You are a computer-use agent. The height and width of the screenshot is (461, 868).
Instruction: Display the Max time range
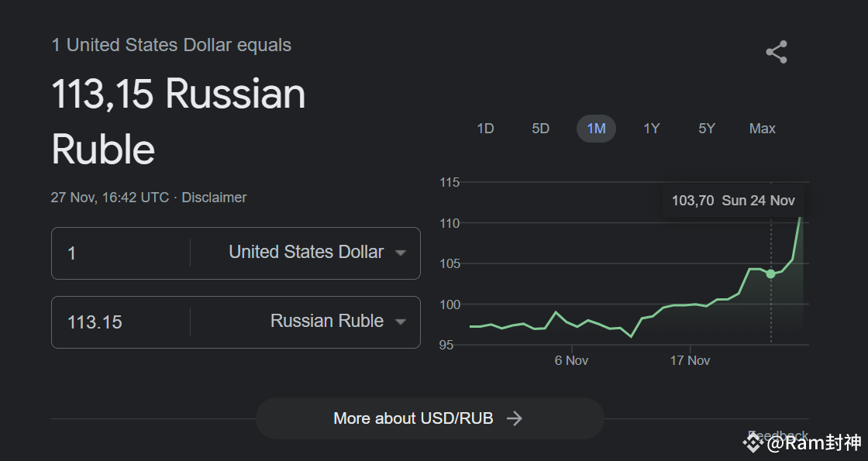(762, 129)
